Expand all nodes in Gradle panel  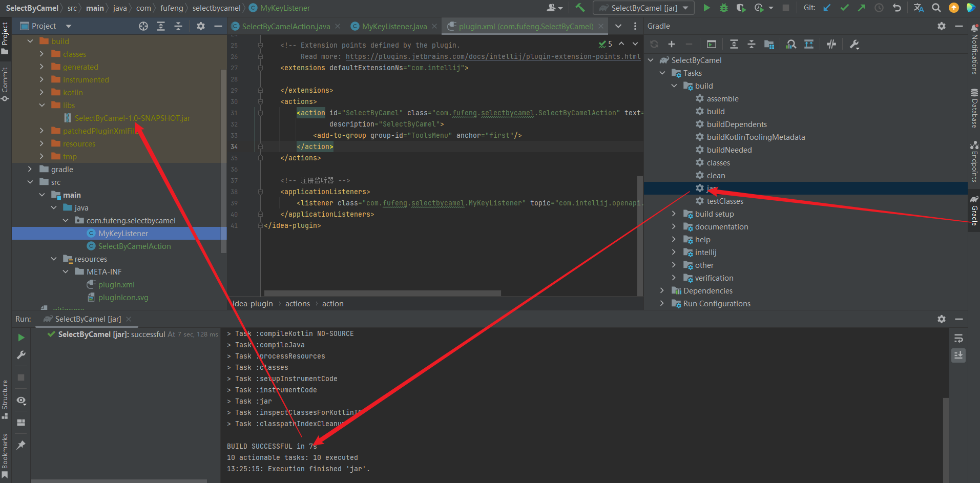pyautogui.click(x=734, y=45)
